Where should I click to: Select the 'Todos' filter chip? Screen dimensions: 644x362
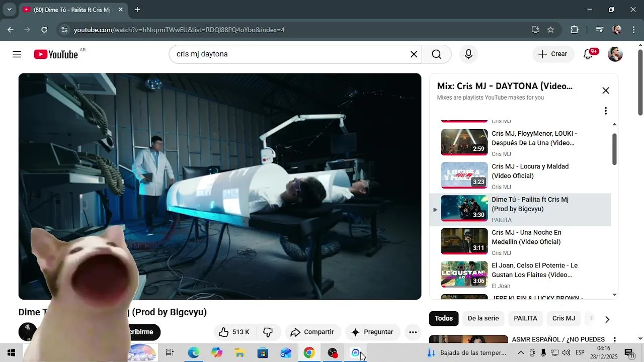[x=444, y=318]
